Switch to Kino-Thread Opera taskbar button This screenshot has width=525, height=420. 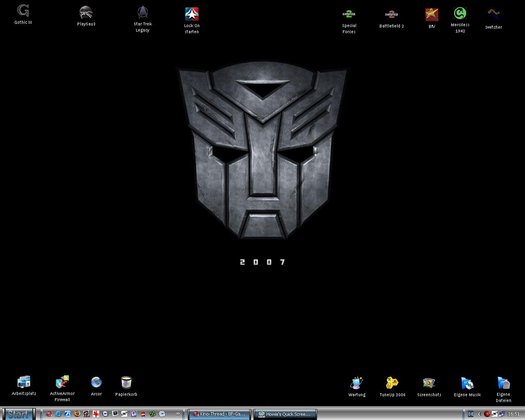(219, 414)
